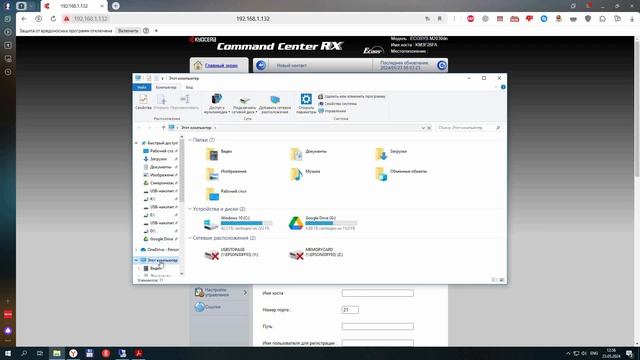Click Управление in the ribbon

(332, 111)
